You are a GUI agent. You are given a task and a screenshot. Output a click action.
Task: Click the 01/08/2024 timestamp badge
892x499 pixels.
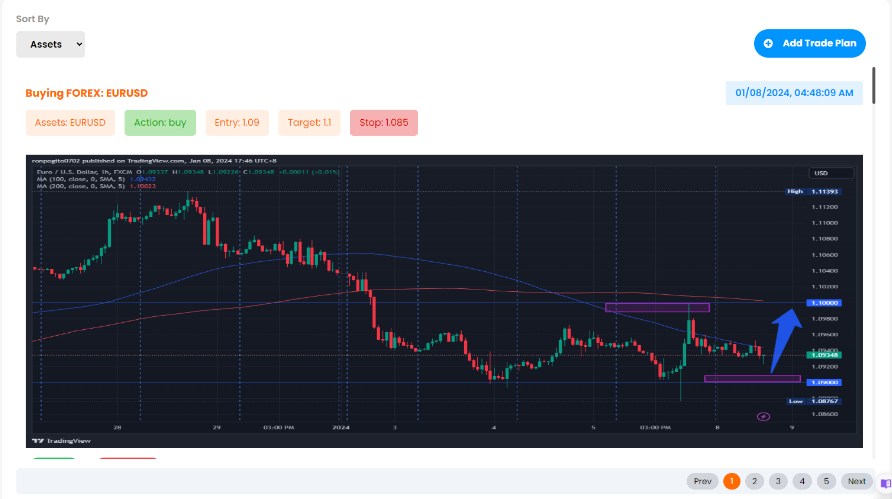(x=794, y=93)
